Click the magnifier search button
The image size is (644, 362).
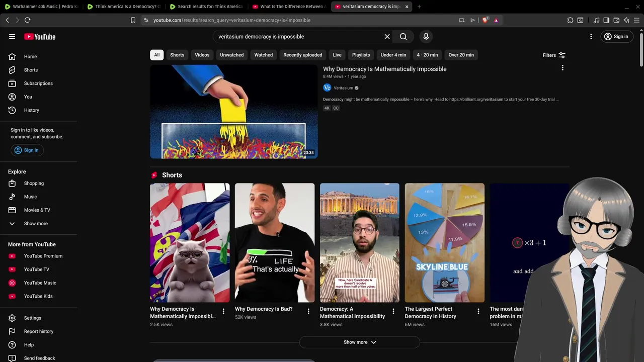(403, 37)
